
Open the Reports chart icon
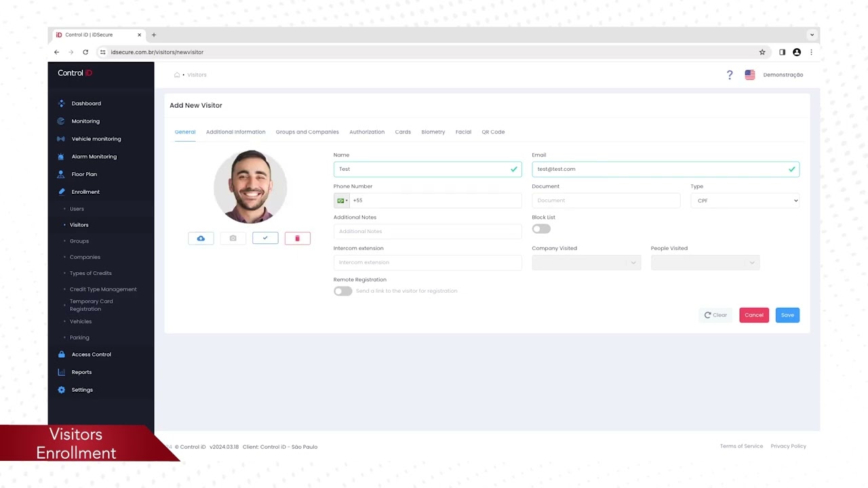pos(62,372)
